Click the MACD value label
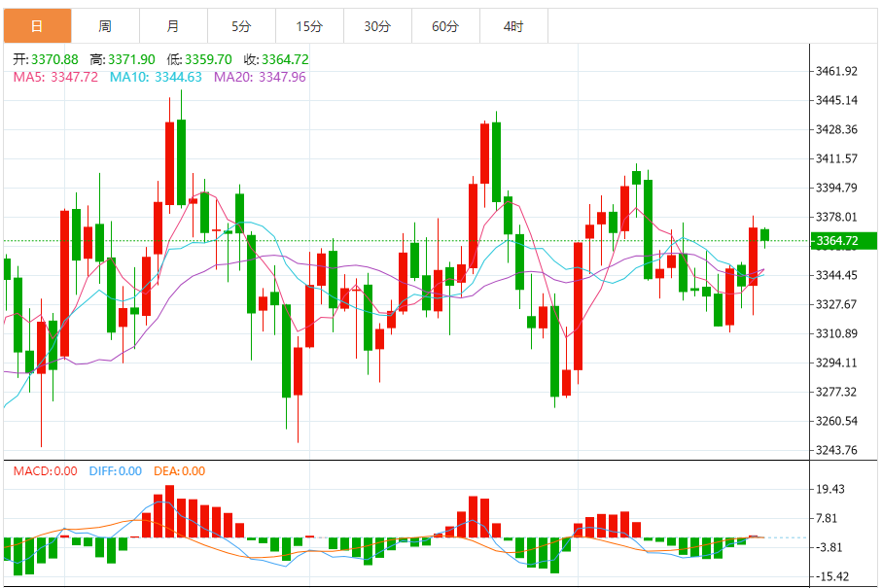 point(45,471)
